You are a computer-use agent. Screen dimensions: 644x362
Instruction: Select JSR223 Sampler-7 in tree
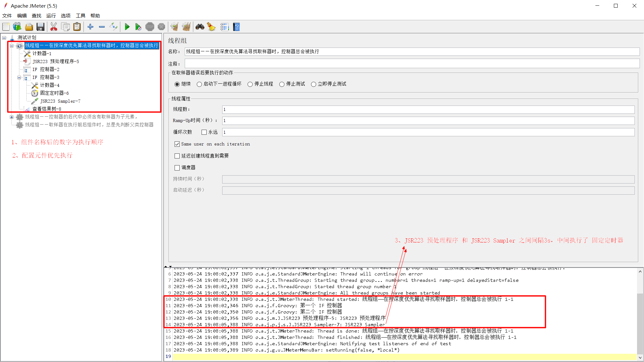60,101
